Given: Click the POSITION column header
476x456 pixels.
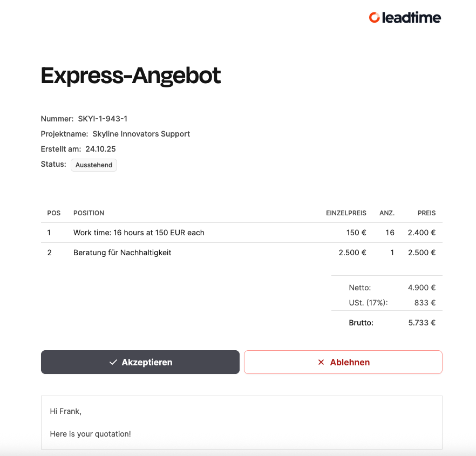Looking at the screenshot, I should (89, 213).
